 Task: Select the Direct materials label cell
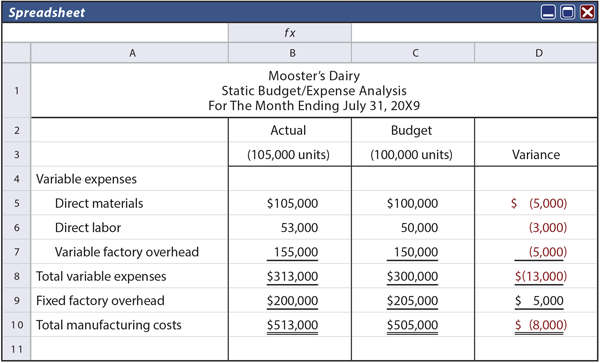pyautogui.click(x=129, y=203)
